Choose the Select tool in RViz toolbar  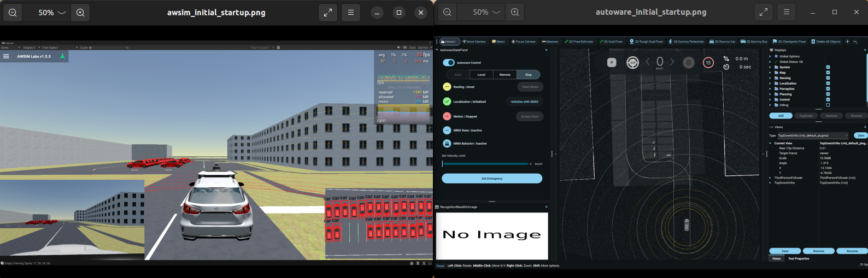coord(498,42)
